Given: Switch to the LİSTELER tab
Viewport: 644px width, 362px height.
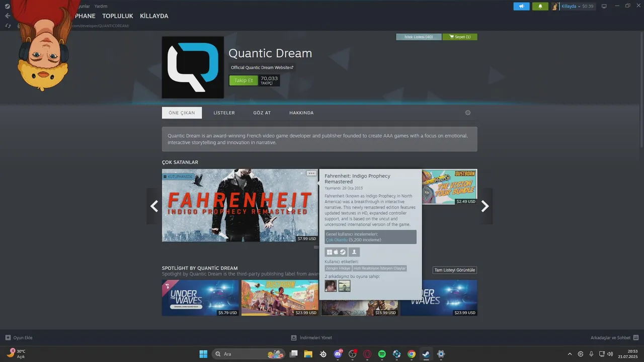Looking at the screenshot, I should coord(224,113).
